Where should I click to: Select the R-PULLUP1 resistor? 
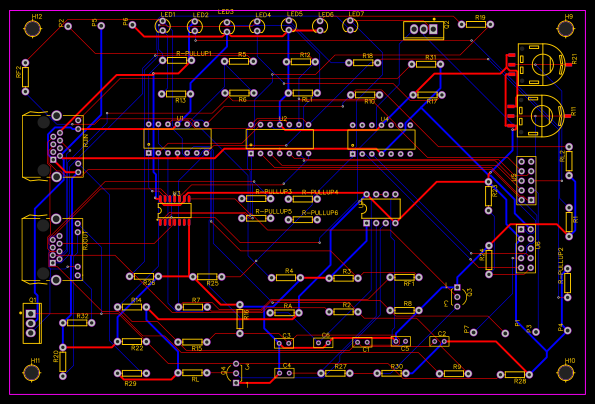[x=177, y=60]
